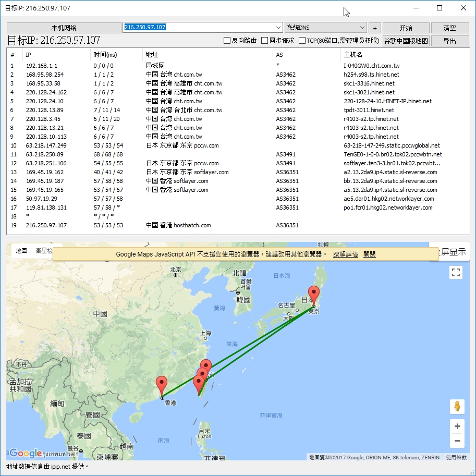Expand the 系统DNS dropdown
Screen dimensions: 476x476
(362, 27)
